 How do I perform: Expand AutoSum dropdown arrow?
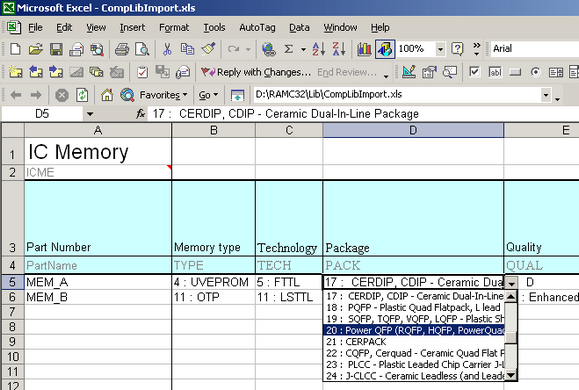303,49
